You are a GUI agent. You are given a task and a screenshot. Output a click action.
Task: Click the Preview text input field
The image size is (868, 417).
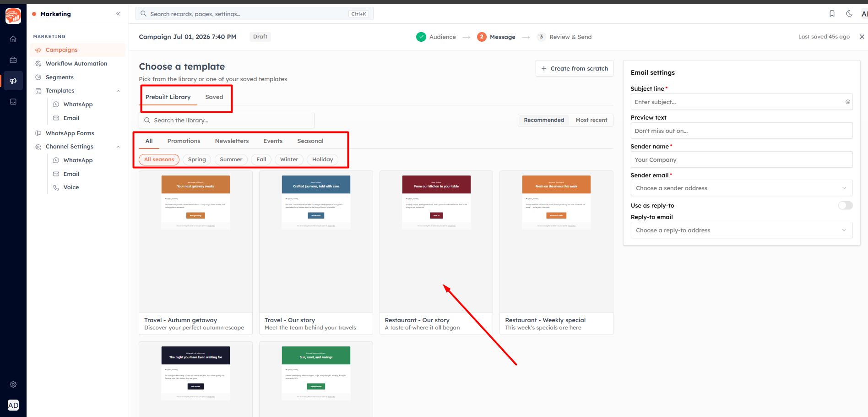tap(742, 131)
